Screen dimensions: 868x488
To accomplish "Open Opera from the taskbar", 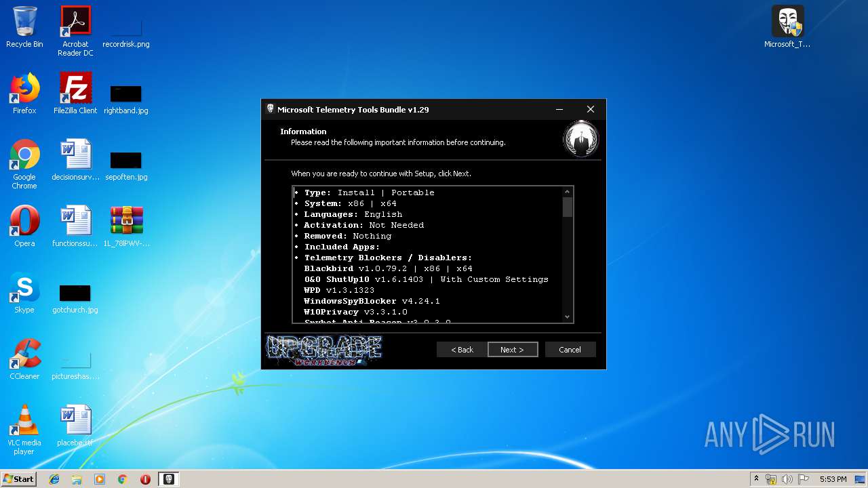I will (x=145, y=479).
